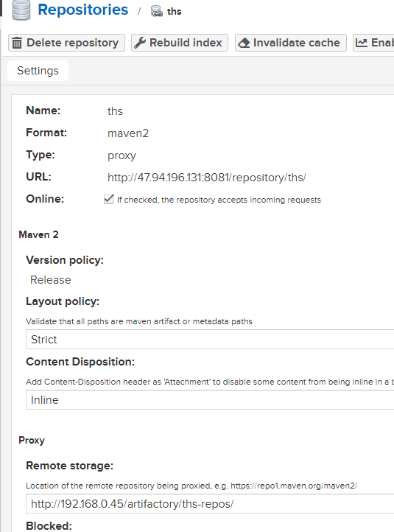Image resolution: width=394 pixels, height=532 pixels.
Task: Toggle the Online checkbox
Action: [109, 199]
